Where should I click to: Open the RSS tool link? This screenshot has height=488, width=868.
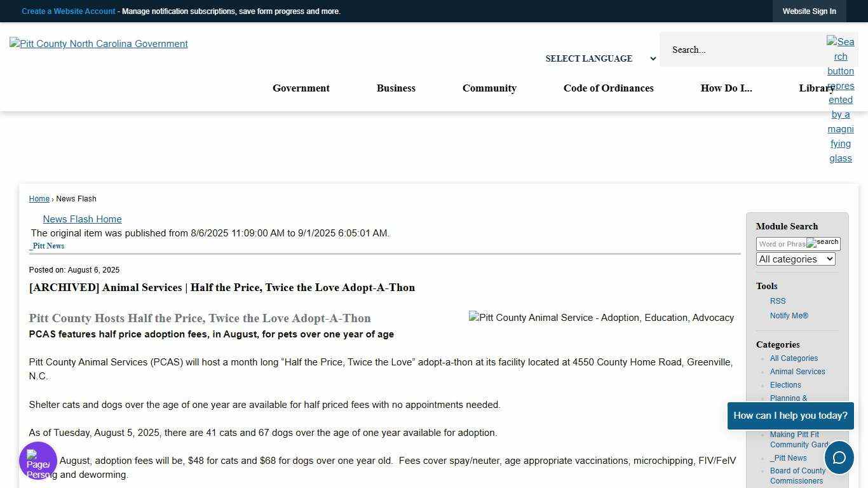778,301
